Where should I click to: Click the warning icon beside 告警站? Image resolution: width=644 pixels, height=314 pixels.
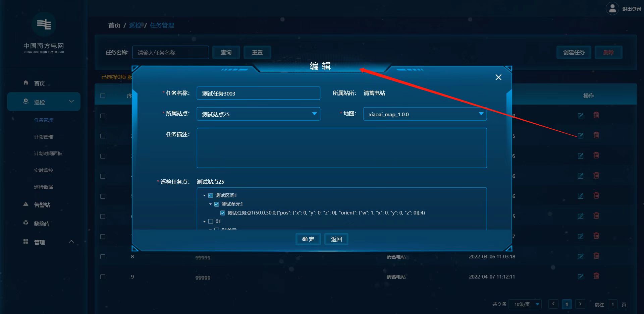(x=26, y=204)
